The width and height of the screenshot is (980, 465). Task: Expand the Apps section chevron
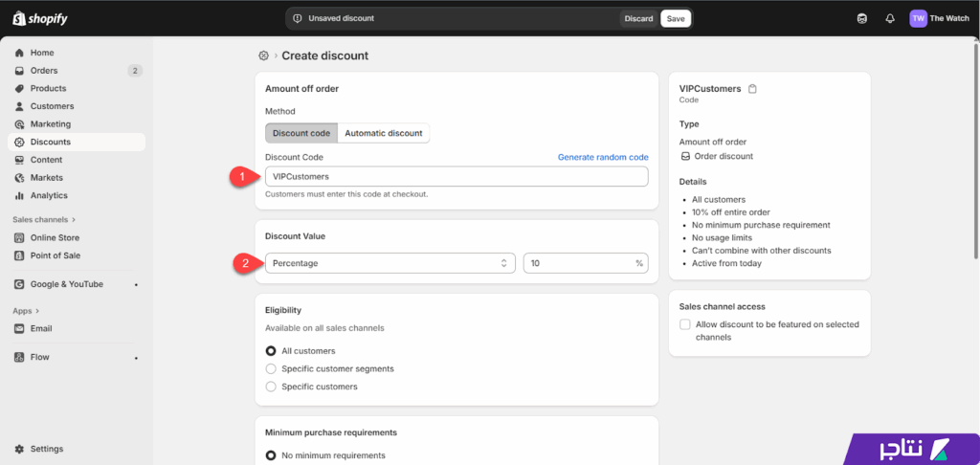tap(40, 311)
